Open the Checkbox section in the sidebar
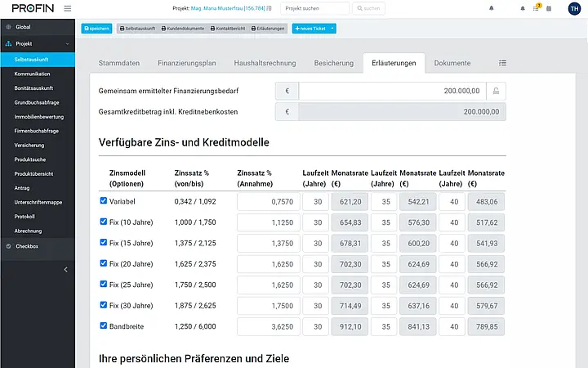The image size is (588, 368). [38, 246]
